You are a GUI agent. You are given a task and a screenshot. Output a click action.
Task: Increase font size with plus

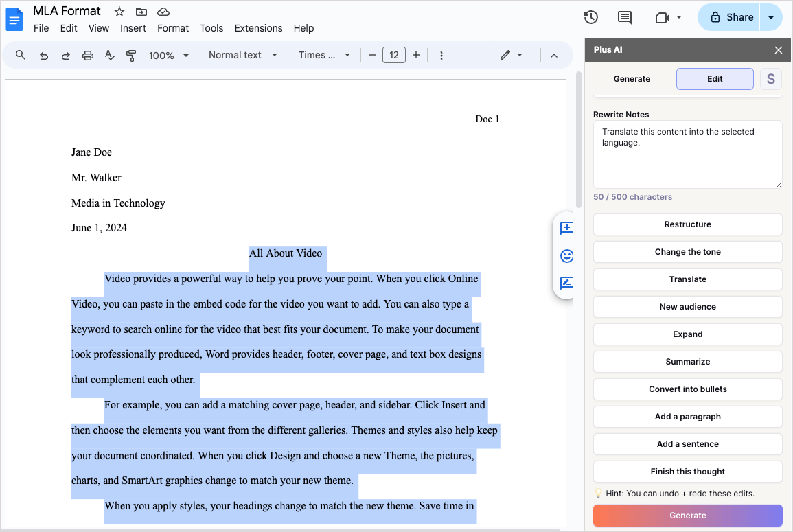point(416,55)
